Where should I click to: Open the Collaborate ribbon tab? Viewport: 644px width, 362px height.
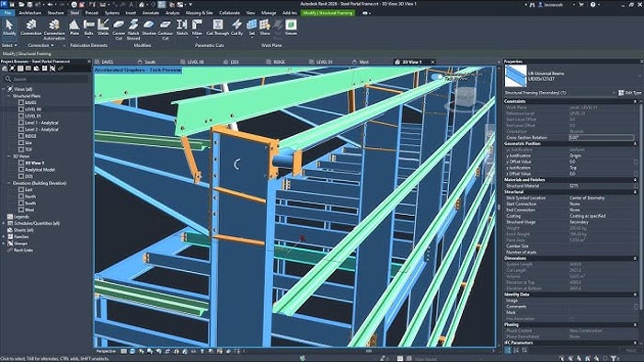[230, 13]
